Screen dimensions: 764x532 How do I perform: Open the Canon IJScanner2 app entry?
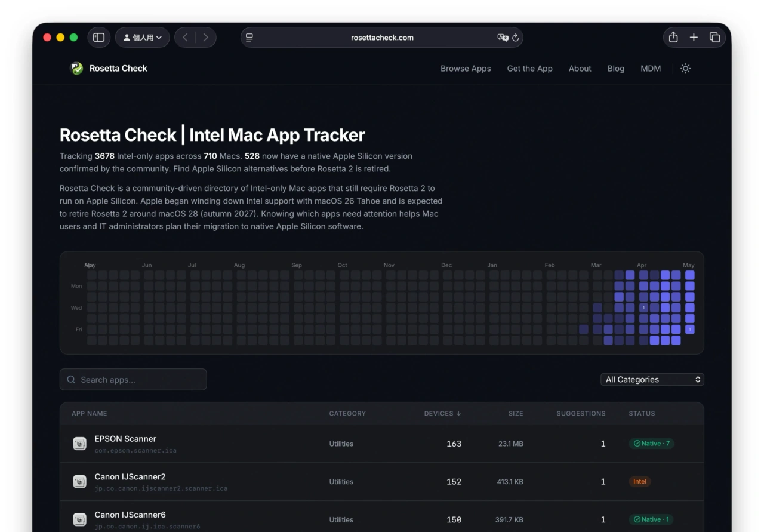(x=130, y=477)
